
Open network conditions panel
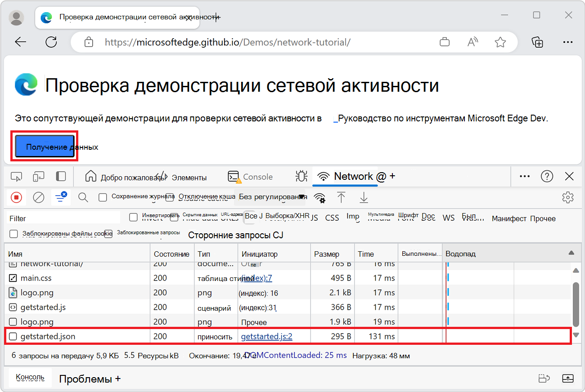pos(320,198)
